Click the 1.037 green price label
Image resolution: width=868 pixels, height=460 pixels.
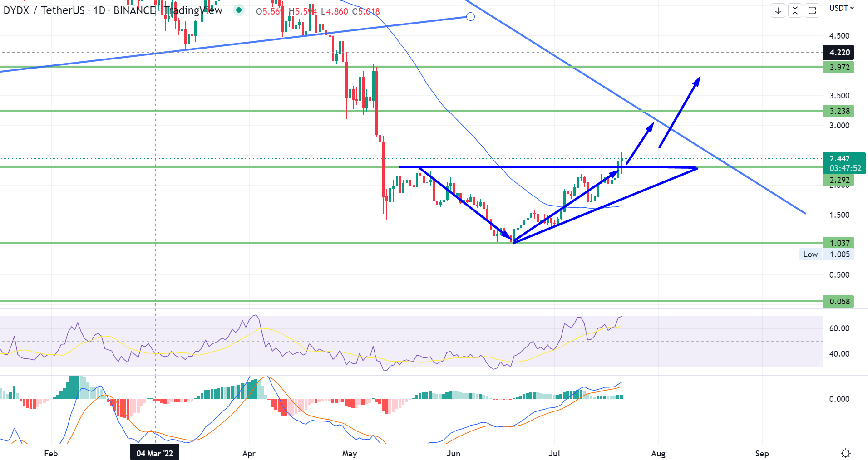(838, 243)
